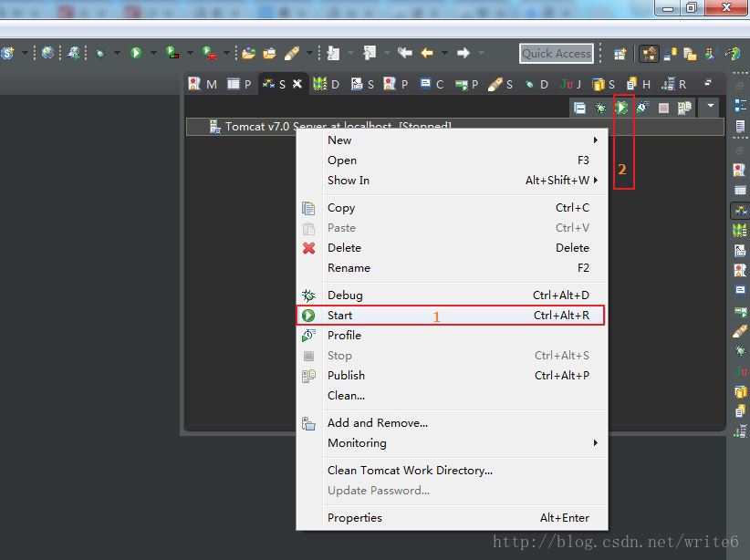Click the back navigation arrow in main toolbar

pos(427,53)
